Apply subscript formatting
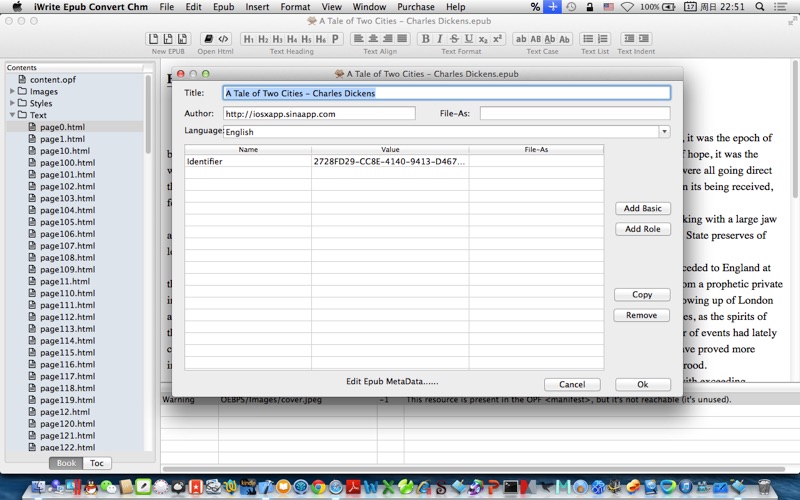The height and width of the screenshot is (500, 800). (483, 39)
